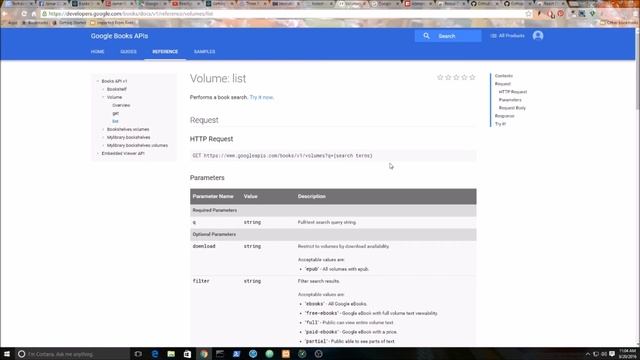Open the HOME tab

[x=98, y=52]
